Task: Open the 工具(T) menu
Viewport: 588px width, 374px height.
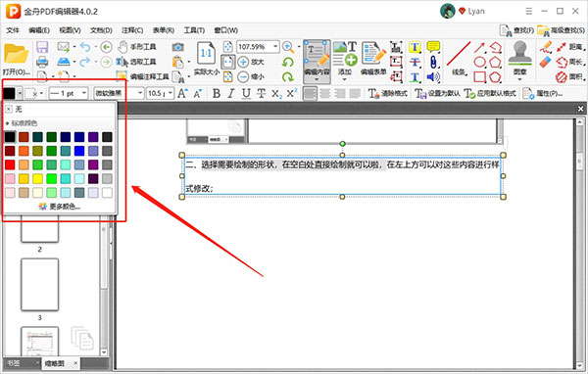Action: (x=194, y=30)
